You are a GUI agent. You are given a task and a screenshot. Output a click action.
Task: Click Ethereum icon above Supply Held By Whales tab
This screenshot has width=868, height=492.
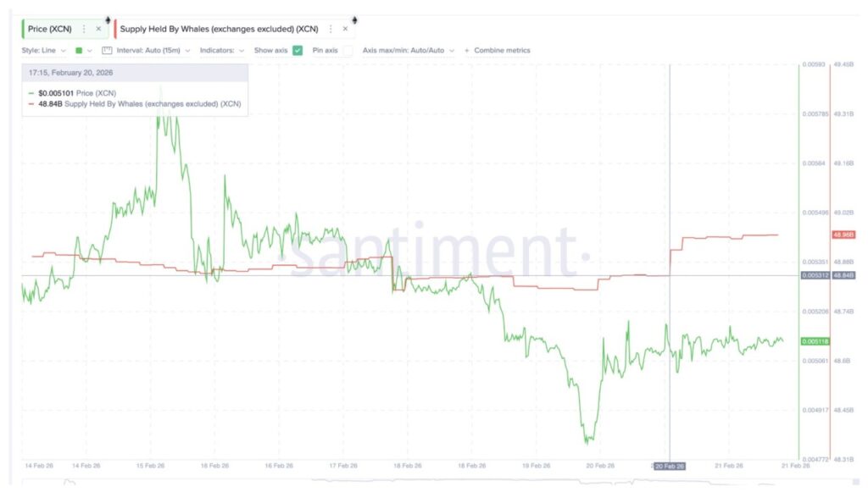coord(353,19)
